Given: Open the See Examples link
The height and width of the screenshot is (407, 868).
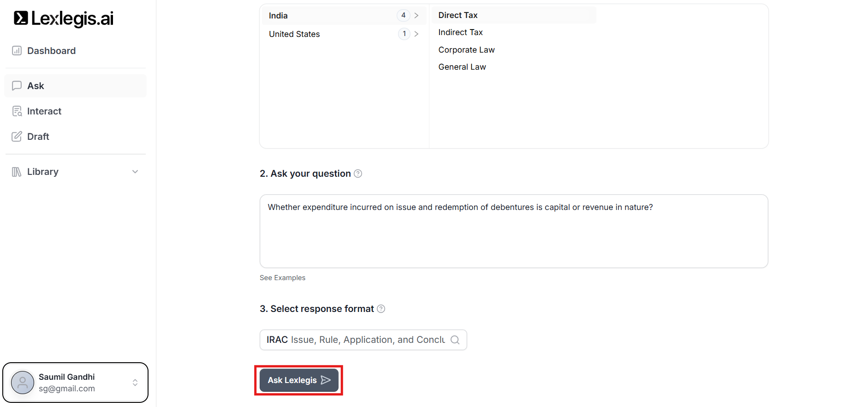Looking at the screenshot, I should pos(282,278).
